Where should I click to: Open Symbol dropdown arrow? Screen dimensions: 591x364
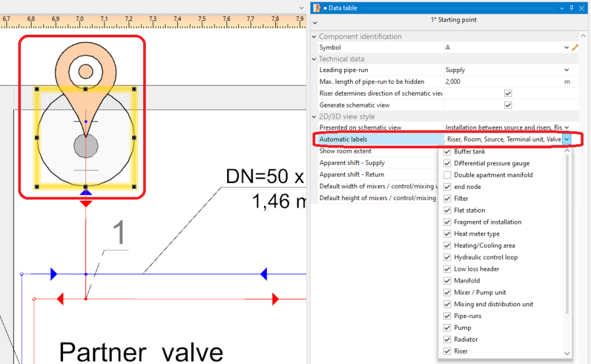[x=567, y=47]
